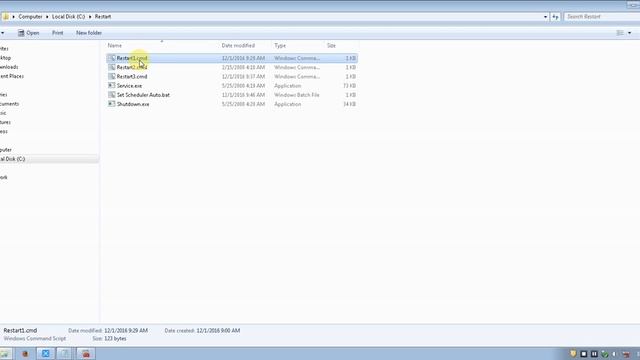This screenshot has width=640, height=360.
Task: Open the address bar history dropdown
Action: 545,17
